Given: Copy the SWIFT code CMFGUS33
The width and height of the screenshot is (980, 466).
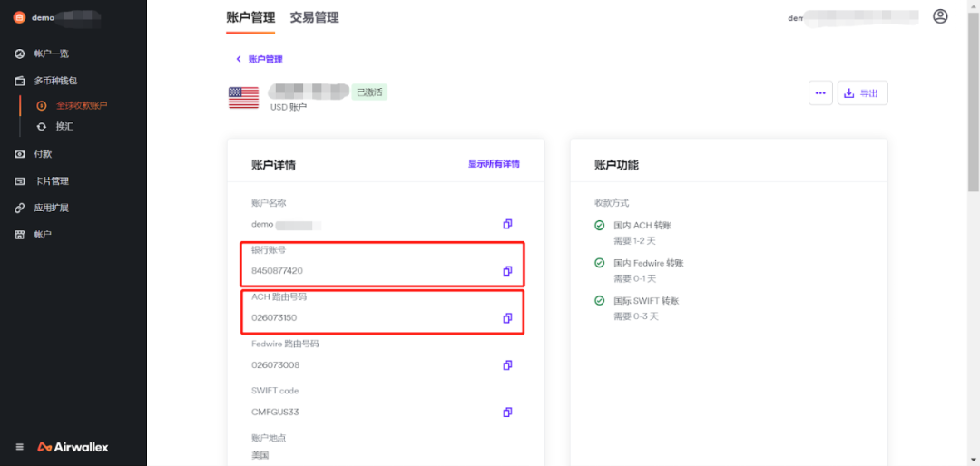Looking at the screenshot, I should click(507, 413).
